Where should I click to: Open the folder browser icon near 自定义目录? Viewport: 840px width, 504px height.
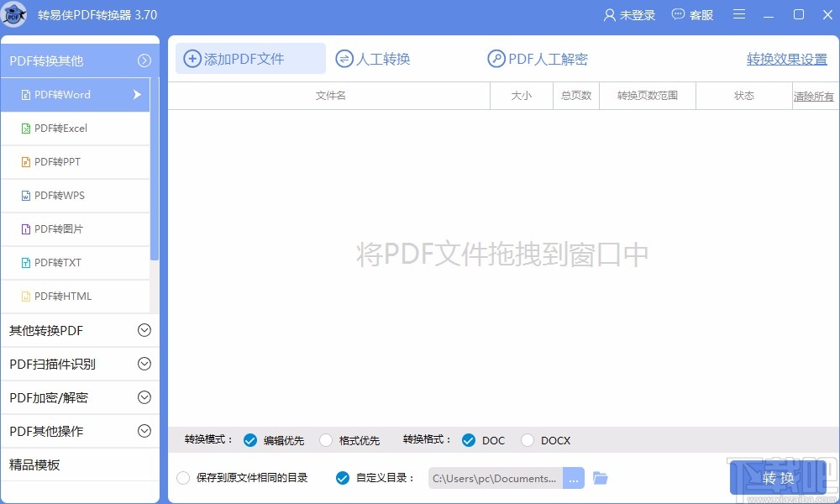coord(600,477)
